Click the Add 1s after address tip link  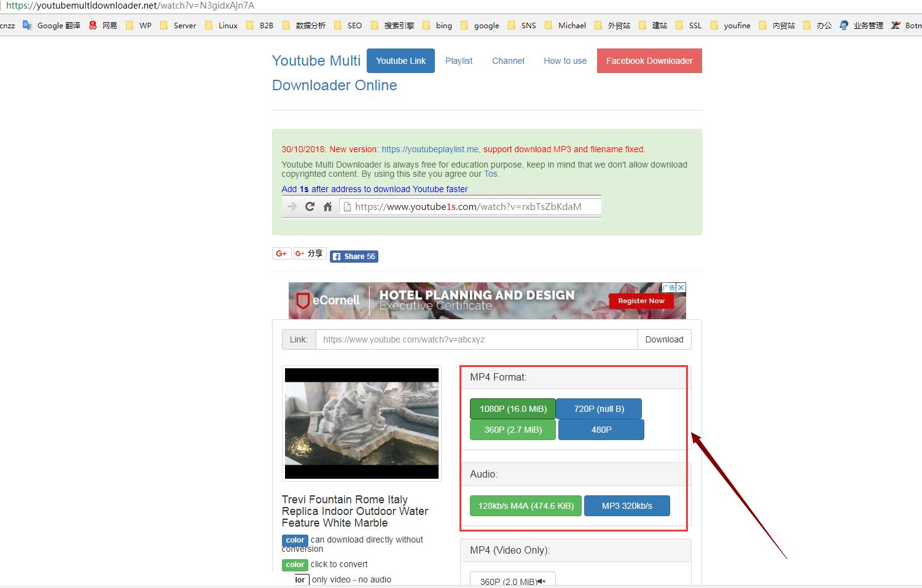click(375, 189)
